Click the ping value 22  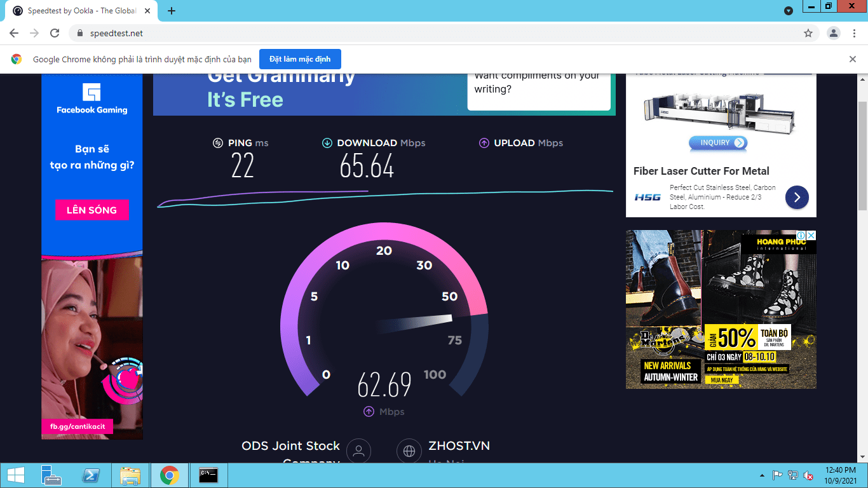coord(243,166)
